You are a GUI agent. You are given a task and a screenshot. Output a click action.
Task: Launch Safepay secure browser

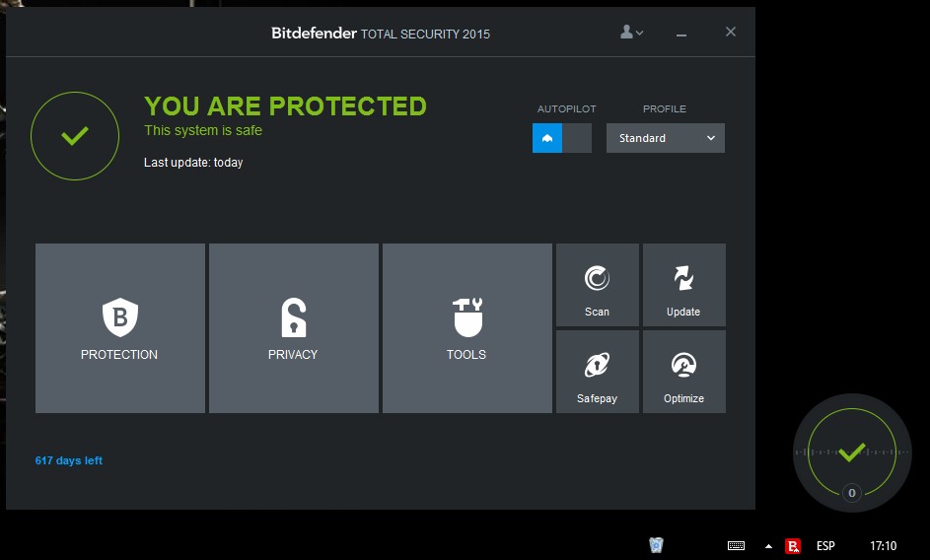pyautogui.click(x=598, y=372)
